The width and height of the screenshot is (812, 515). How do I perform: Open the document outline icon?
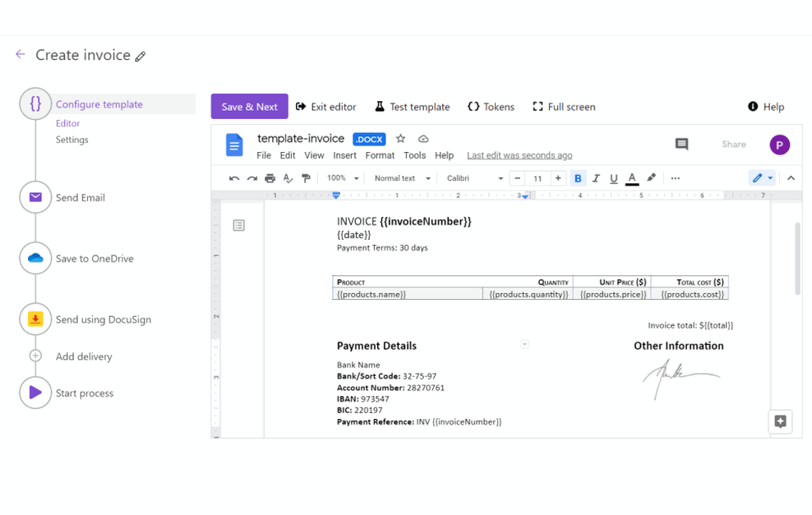point(238,225)
